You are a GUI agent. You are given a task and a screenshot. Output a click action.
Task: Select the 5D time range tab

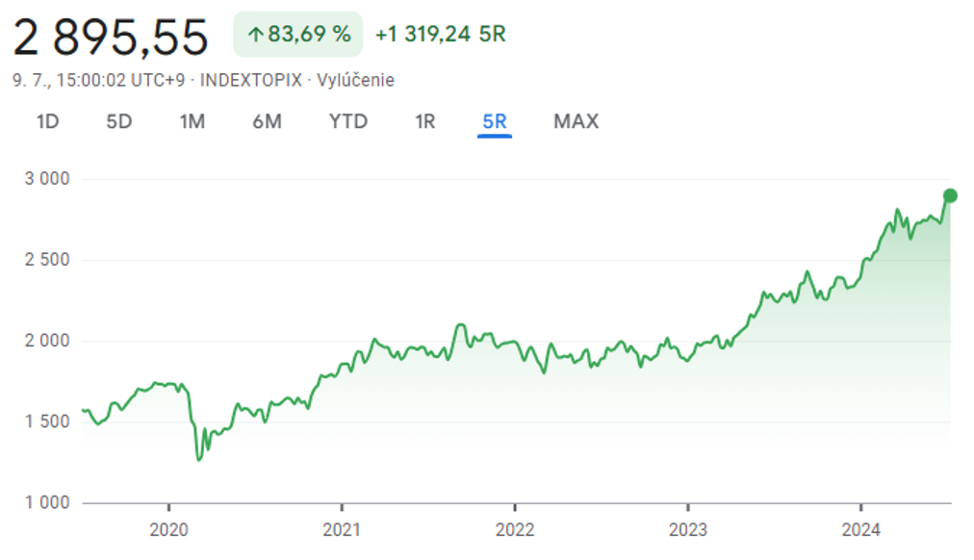118,121
